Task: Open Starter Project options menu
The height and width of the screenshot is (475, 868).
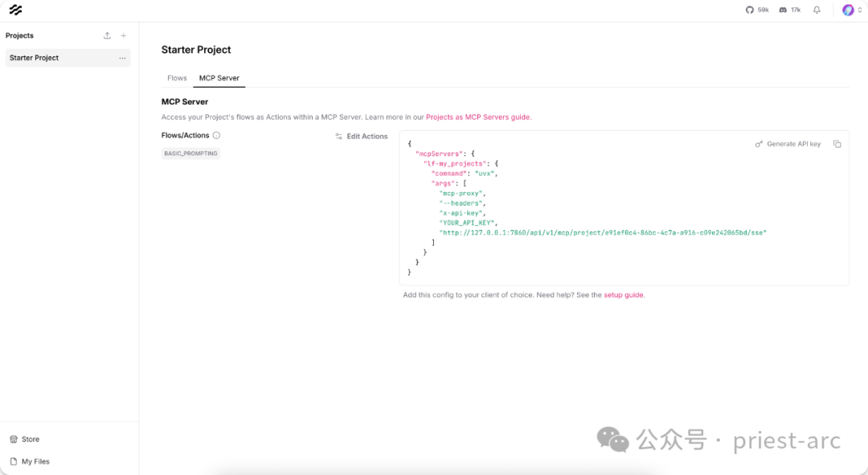Action: point(122,58)
